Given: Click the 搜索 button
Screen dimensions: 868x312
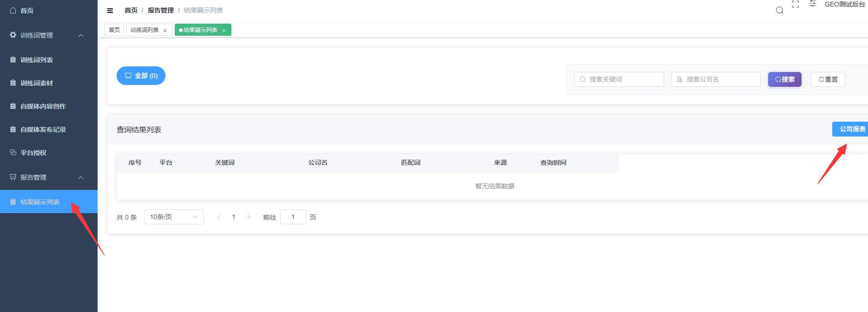Looking at the screenshot, I should point(784,79).
